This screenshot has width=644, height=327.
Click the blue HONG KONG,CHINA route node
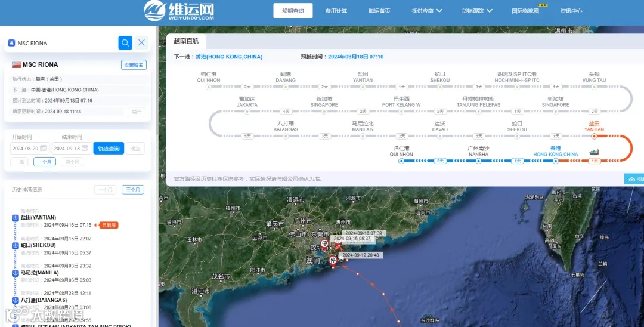click(x=556, y=161)
